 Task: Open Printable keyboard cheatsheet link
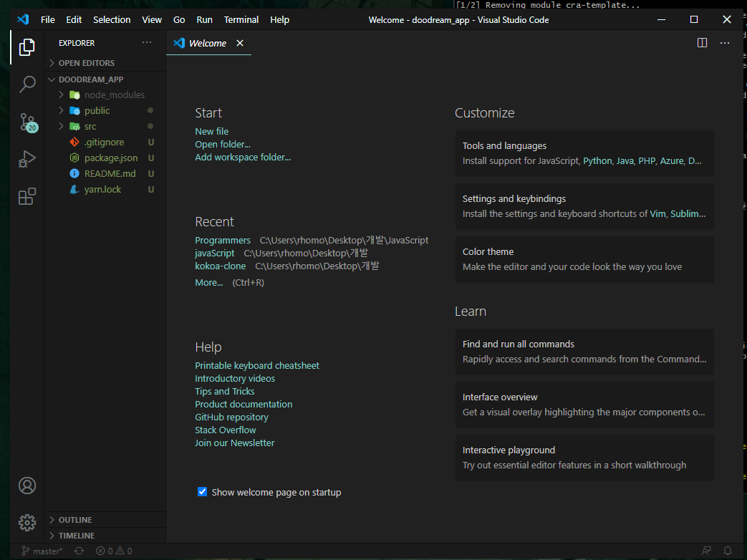click(x=257, y=366)
